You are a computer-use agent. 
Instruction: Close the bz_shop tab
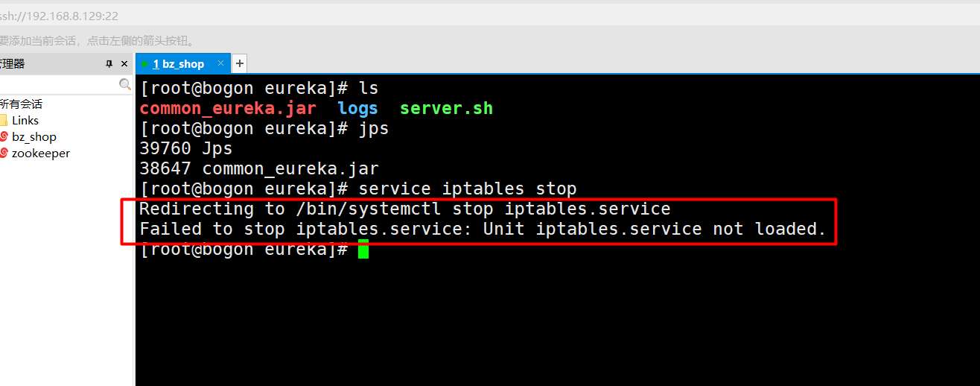(221, 63)
